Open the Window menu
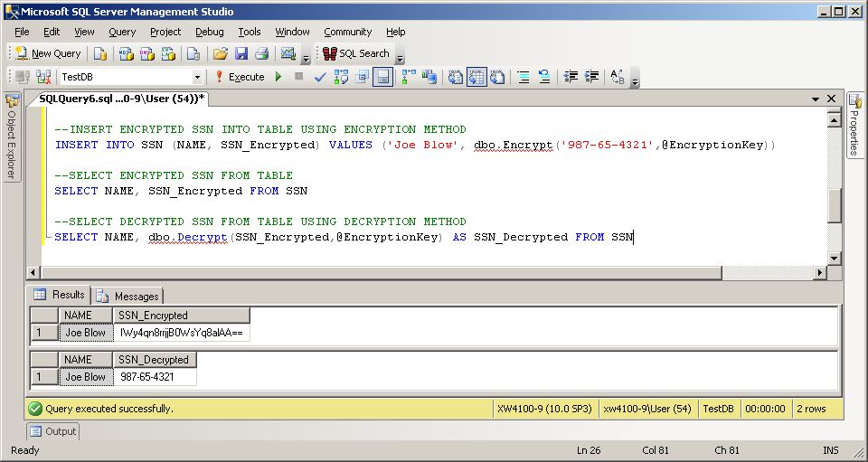Viewport: 868px width, 462px height. click(x=292, y=32)
